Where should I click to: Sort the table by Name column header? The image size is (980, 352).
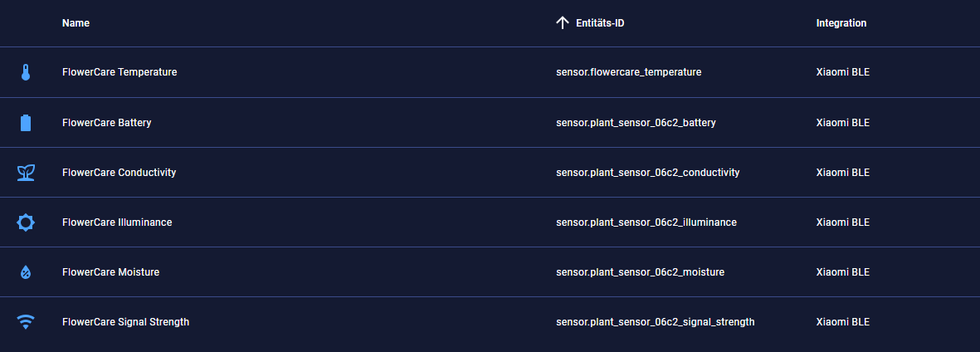tap(76, 23)
